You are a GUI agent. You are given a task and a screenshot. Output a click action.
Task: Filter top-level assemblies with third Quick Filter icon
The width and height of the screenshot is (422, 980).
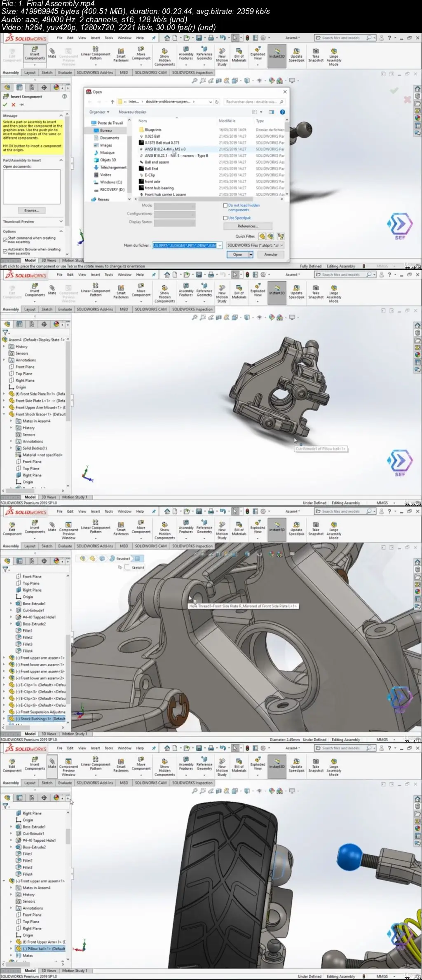click(281, 236)
